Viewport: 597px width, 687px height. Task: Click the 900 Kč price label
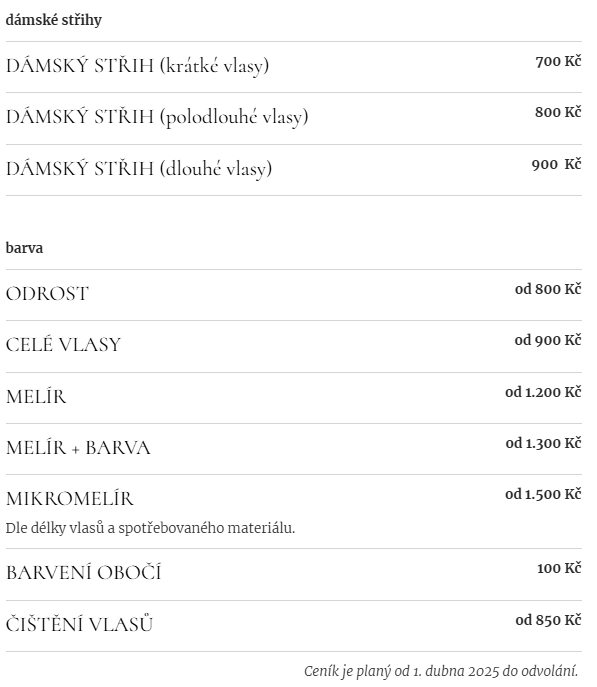[556, 164]
